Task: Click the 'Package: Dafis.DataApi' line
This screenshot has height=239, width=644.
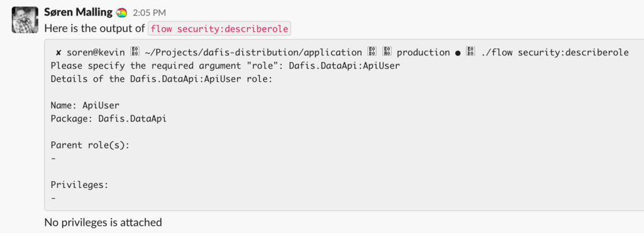Action: point(109,119)
